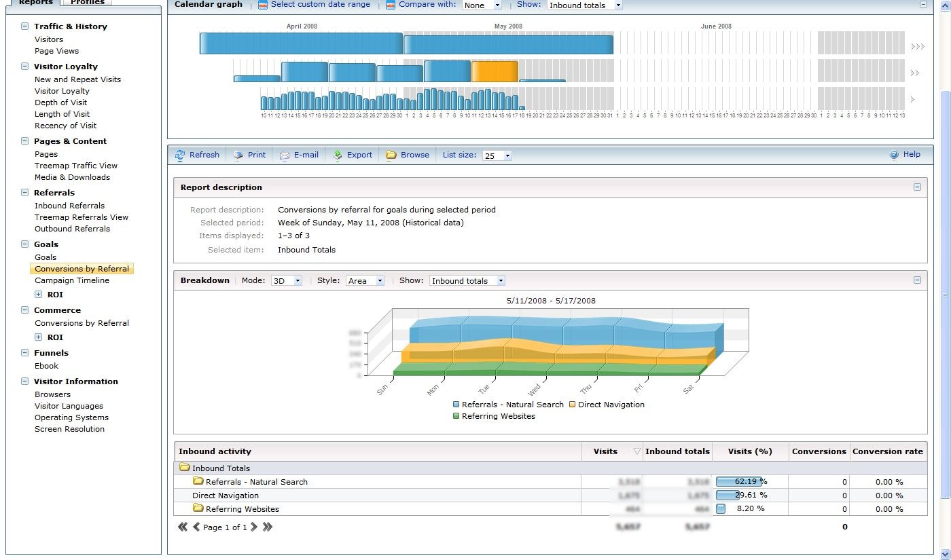
Task: Collapse the Report description panel
Action: 917,187
